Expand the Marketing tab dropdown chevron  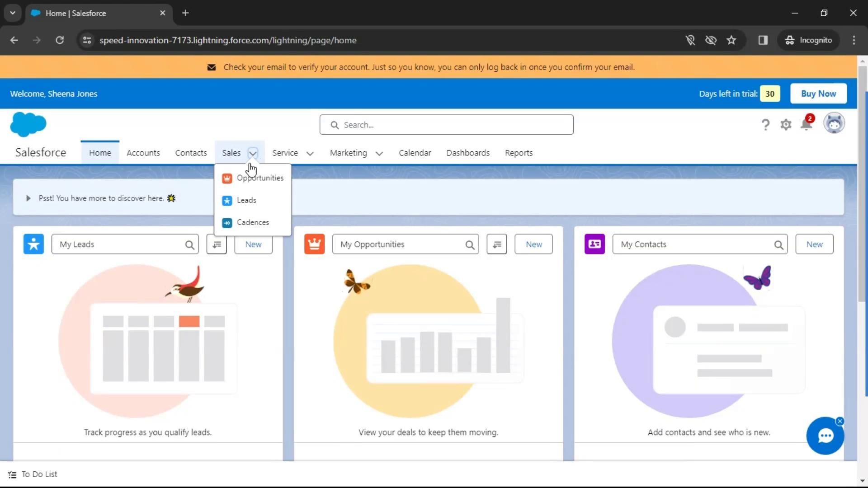tap(379, 154)
